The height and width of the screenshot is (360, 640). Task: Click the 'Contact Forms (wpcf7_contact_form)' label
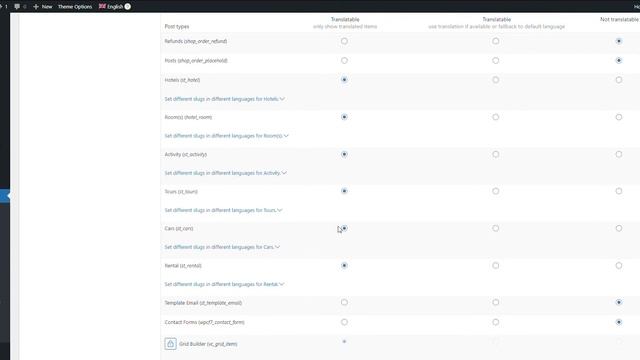click(204, 322)
